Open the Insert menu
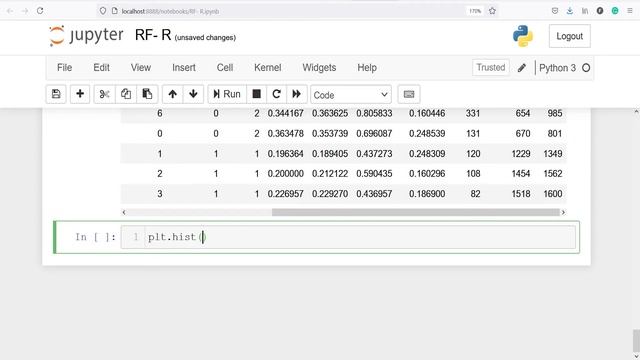 (184, 68)
